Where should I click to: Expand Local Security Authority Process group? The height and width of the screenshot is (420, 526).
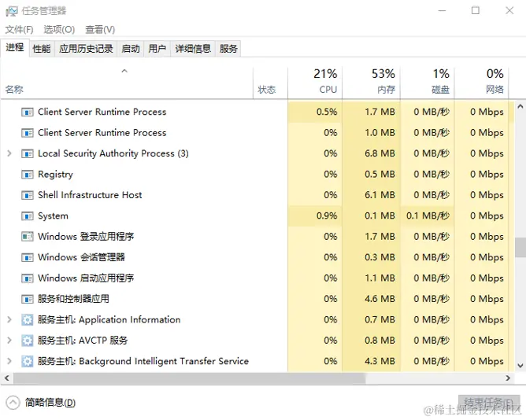click(x=9, y=153)
